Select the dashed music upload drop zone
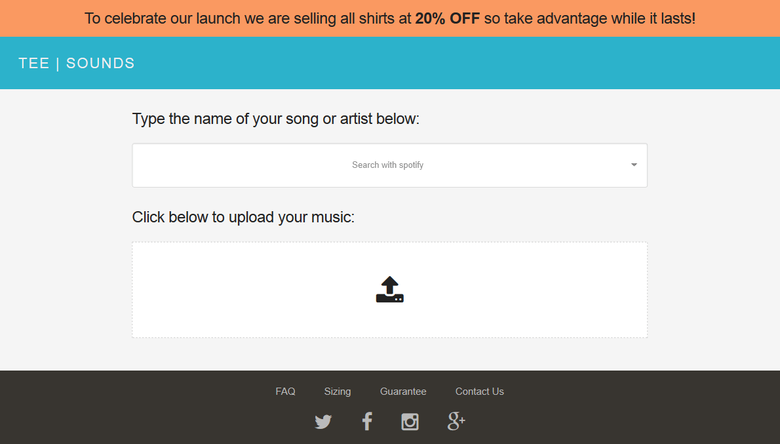Screen dimensions: 780x444 (390, 290)
